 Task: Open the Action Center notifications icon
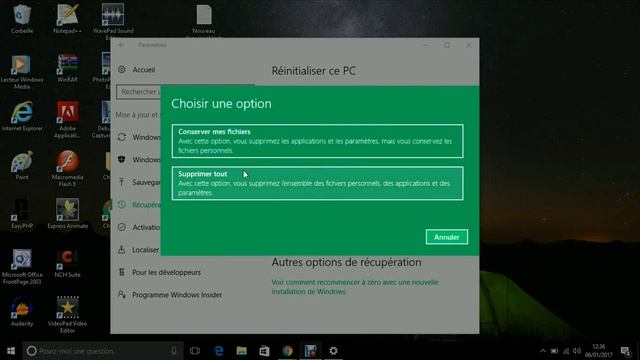pos(625,351)
